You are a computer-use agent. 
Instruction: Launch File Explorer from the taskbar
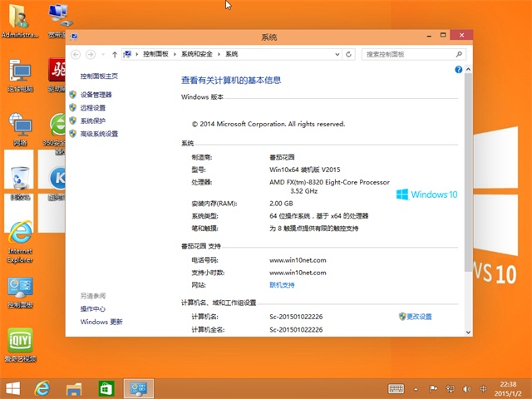[x=74, y=388]
